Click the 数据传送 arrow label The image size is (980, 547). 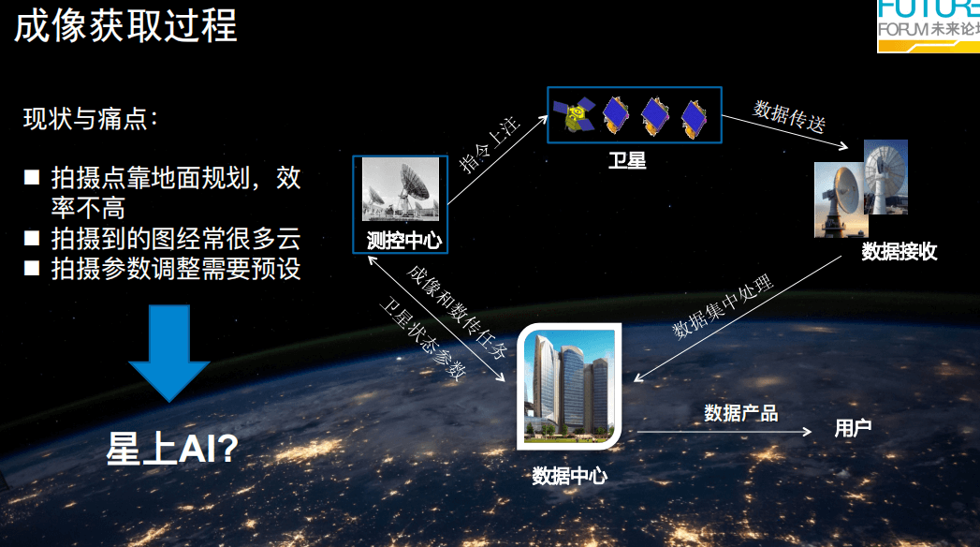[789, 117]
